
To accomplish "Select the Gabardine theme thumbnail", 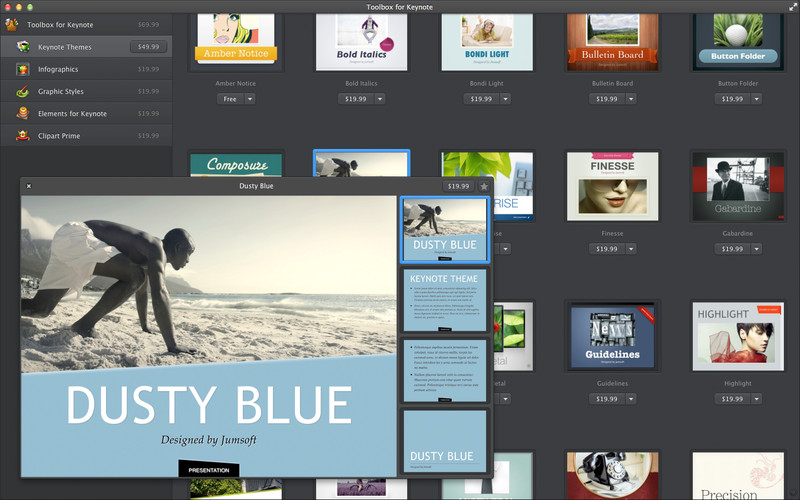I will tap(738, 186).
